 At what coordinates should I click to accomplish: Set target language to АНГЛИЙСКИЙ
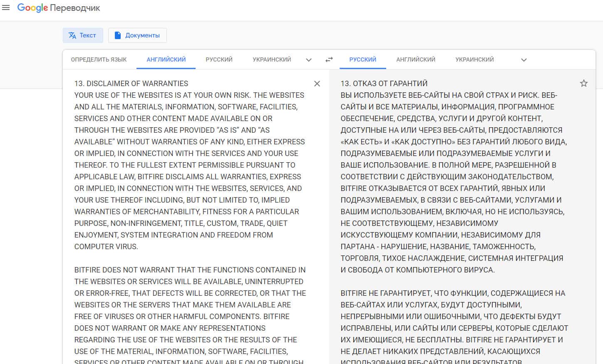(x=415, y=59)
